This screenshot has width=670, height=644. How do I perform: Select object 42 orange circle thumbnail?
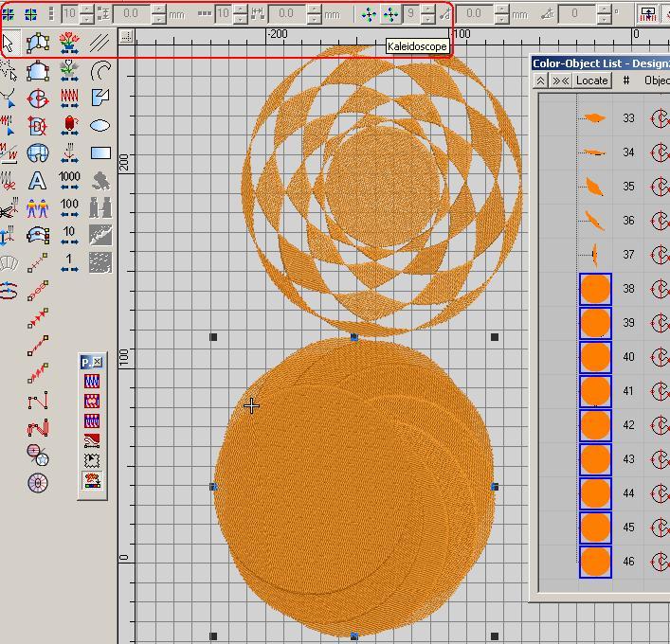(595, 425)
